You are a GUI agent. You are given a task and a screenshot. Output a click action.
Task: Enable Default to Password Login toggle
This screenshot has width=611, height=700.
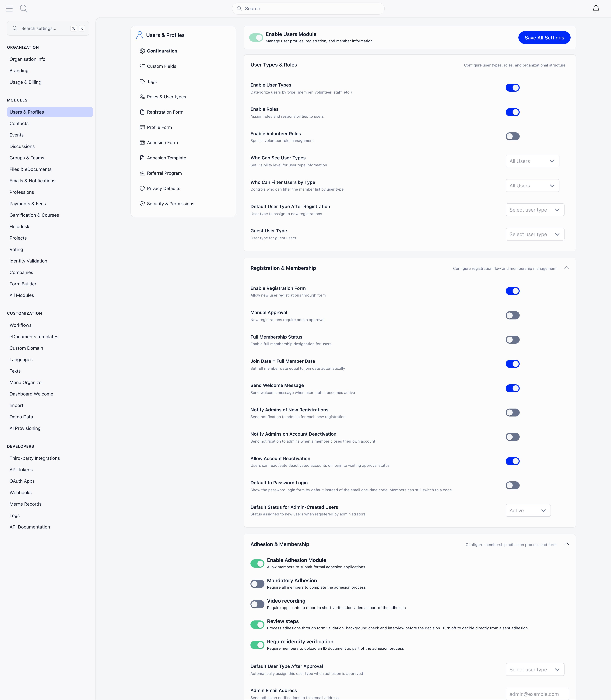(x=513, y=486)
